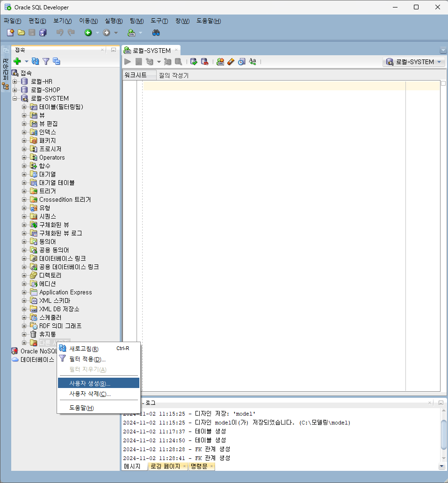Open dropdown arrow next to New Connection plus
Viewport: 448px width, 483px height.
(27, 61)
